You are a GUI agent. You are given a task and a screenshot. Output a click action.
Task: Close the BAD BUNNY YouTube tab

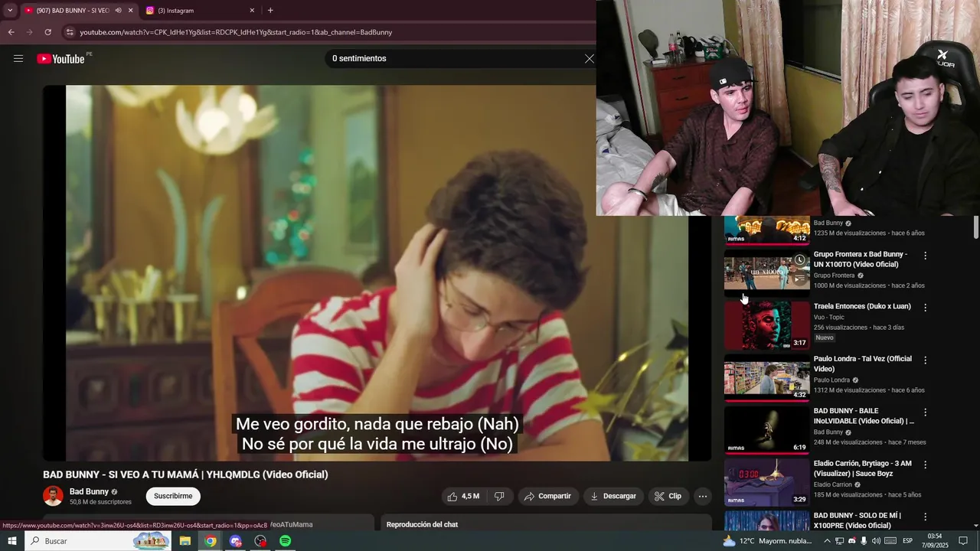click(130, 11)
